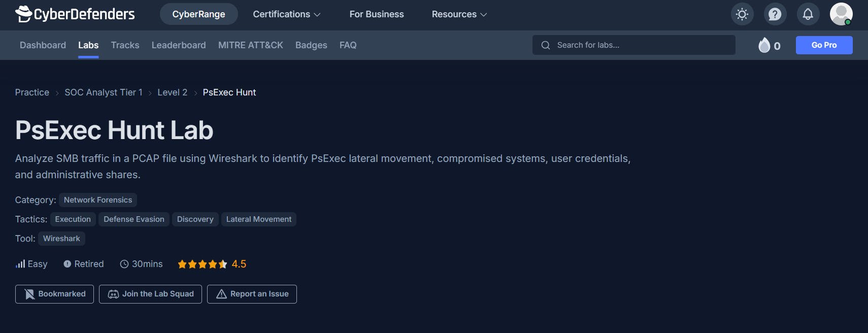Open the Leaderboard tab
Image resolution: width=868 pixels, height=333 pixels.
click(x=179, y=45)
